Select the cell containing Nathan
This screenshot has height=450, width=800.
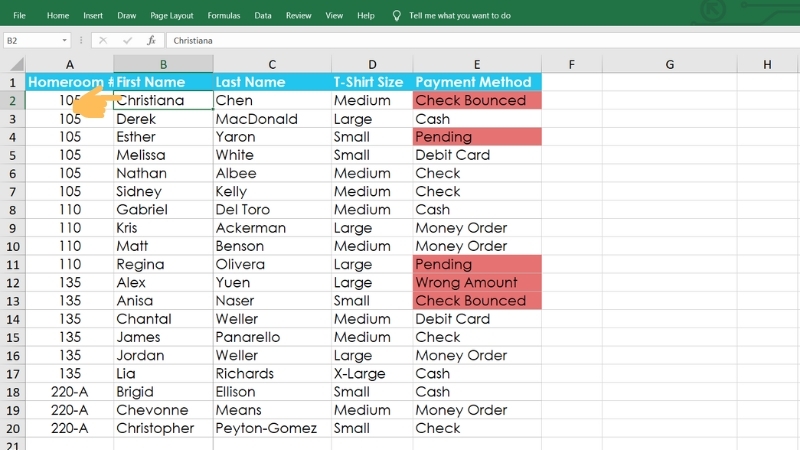tap(163, 173)
